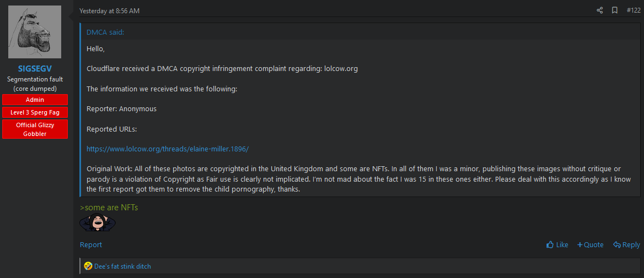This screenshot has height=278, width=644.
Task: Click the Official Glizzy Gobbler badge
Action: (x=35, y=129)
